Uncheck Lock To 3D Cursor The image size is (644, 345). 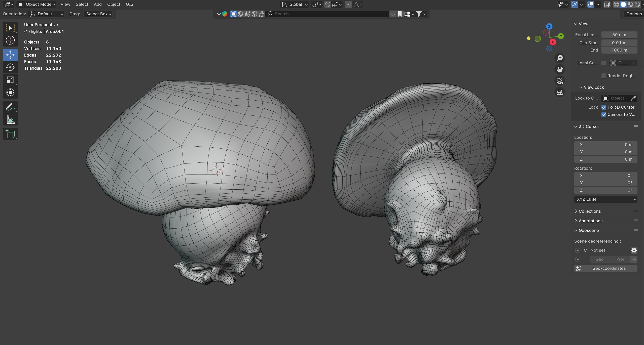pyautogui.click(x=604, y=107)
